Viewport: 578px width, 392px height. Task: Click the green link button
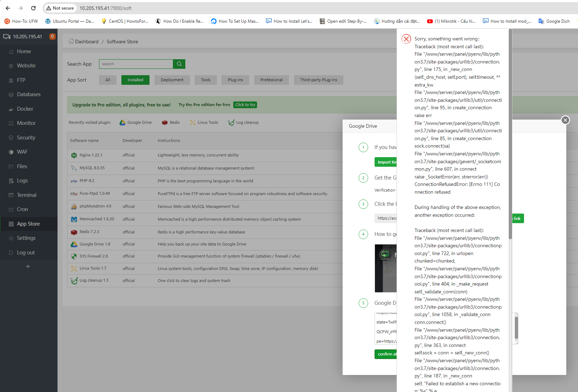(x=517, y=219)
